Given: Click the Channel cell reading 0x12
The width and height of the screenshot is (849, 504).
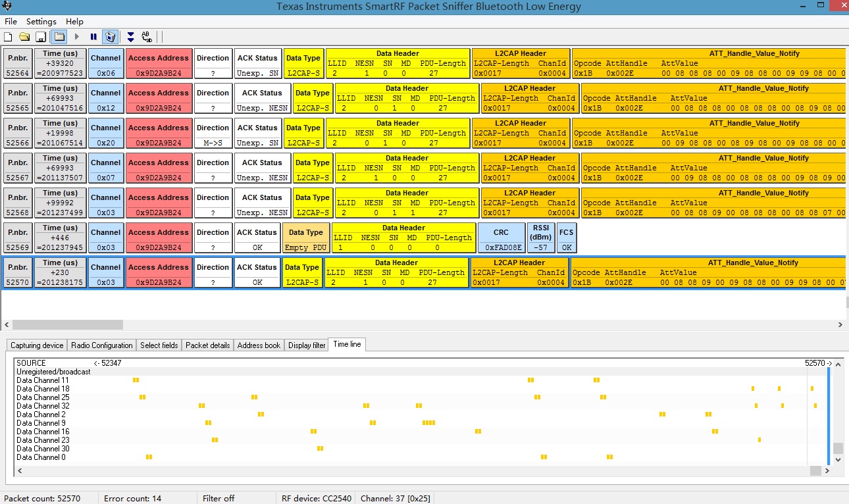Looking at the screenshot, I should 106,99.
